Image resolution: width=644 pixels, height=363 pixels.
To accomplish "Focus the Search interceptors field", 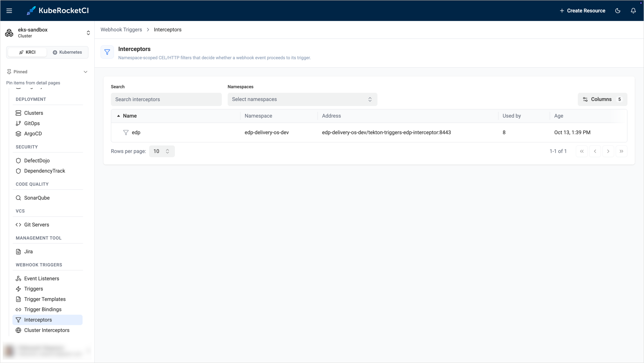I will [166, 99].
